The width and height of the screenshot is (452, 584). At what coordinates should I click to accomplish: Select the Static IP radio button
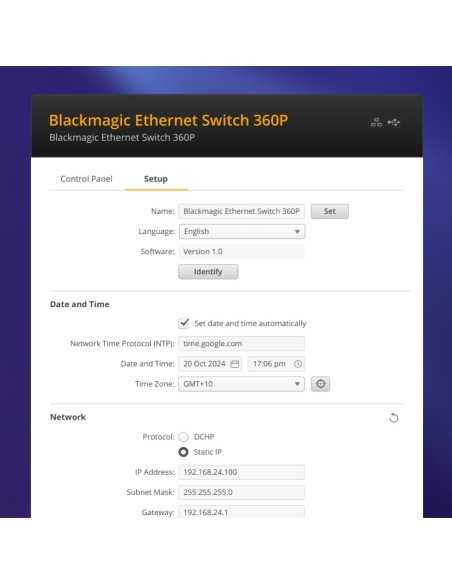pos(183,452)
